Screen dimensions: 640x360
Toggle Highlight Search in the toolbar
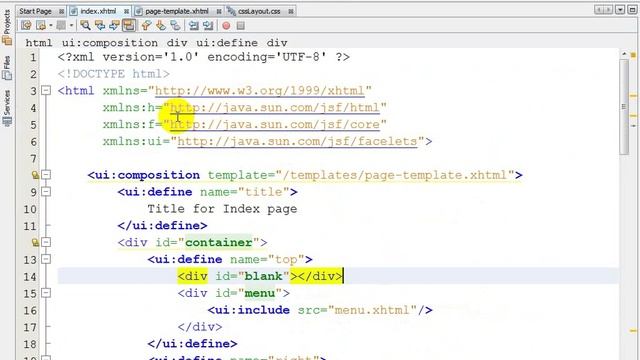point(129,26)
